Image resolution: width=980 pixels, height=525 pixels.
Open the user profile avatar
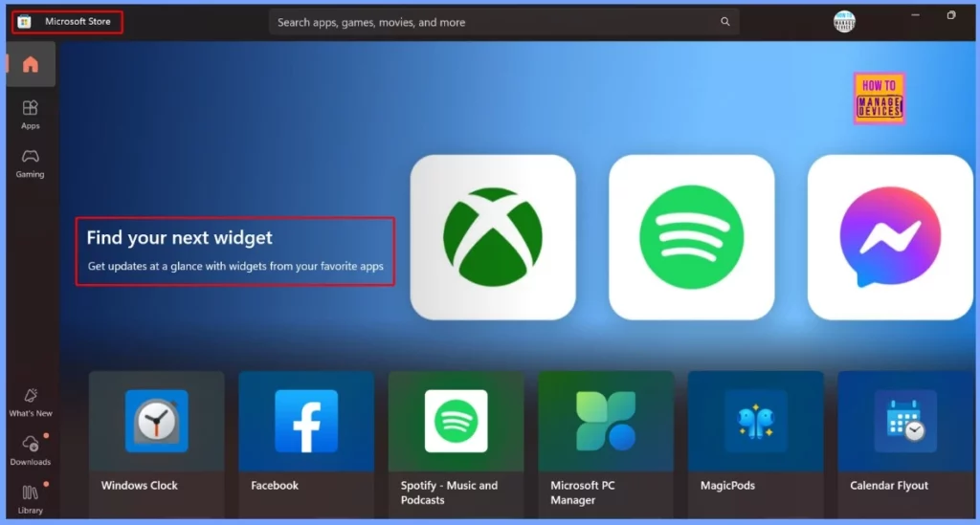pos(844,21)
